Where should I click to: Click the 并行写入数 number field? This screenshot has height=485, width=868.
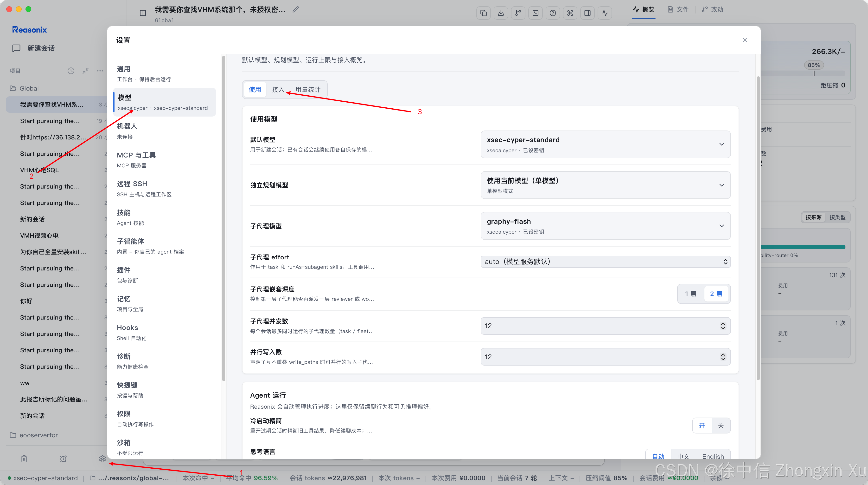coord(606,357)
